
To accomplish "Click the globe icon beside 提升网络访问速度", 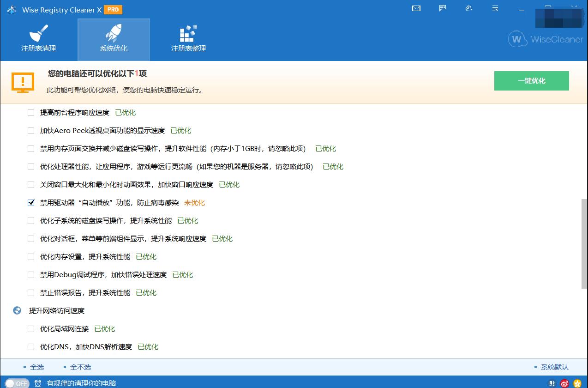I will pyautogui.click(x=17, y=310).
